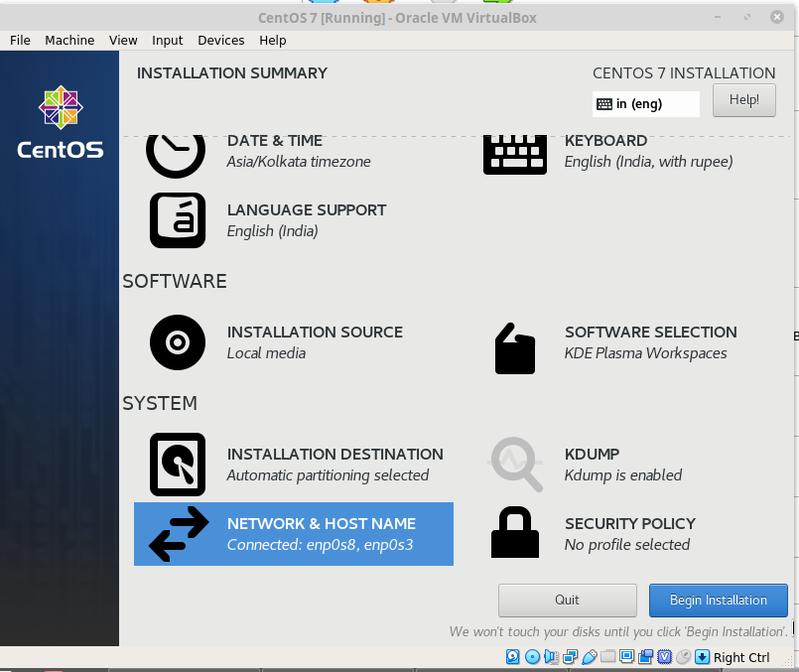Click the network adapters status icon
The width and height of the screenshot is (799, 672).
570,657
